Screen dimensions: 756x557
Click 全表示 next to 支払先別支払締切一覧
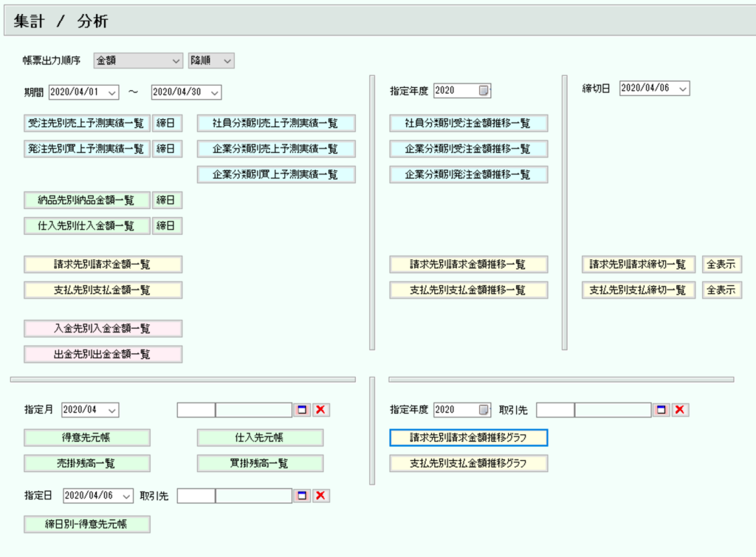pos(722,290)
